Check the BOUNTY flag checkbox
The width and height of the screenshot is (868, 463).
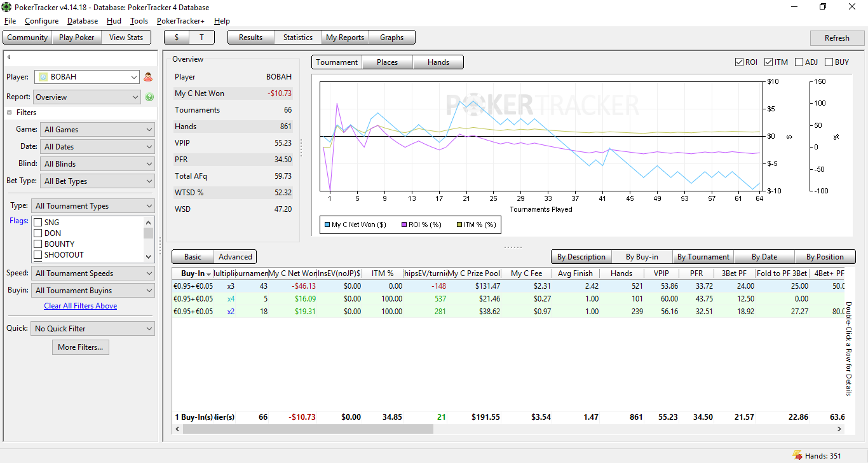37,244
